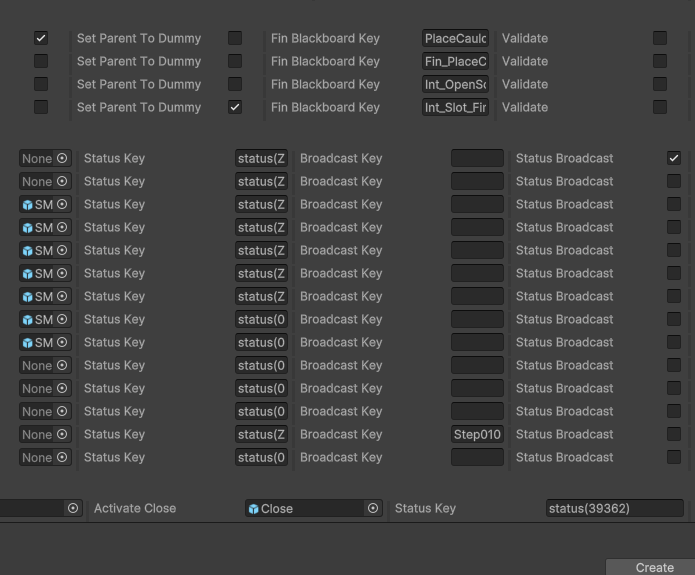Click the Close prefab cube icon
The height and width of the screenshot is (575, 695).
254,509
